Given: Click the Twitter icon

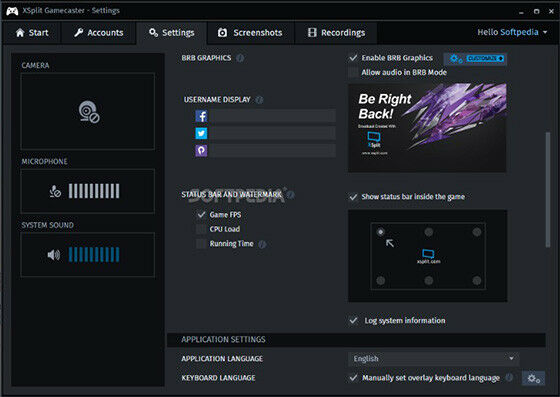Looking at the screenshot, I should [201, 133].
